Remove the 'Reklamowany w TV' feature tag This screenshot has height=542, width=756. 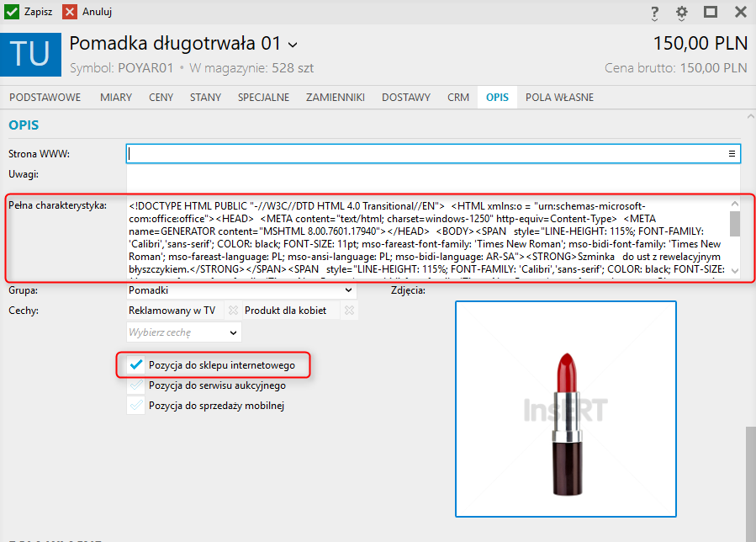point(231,311)
